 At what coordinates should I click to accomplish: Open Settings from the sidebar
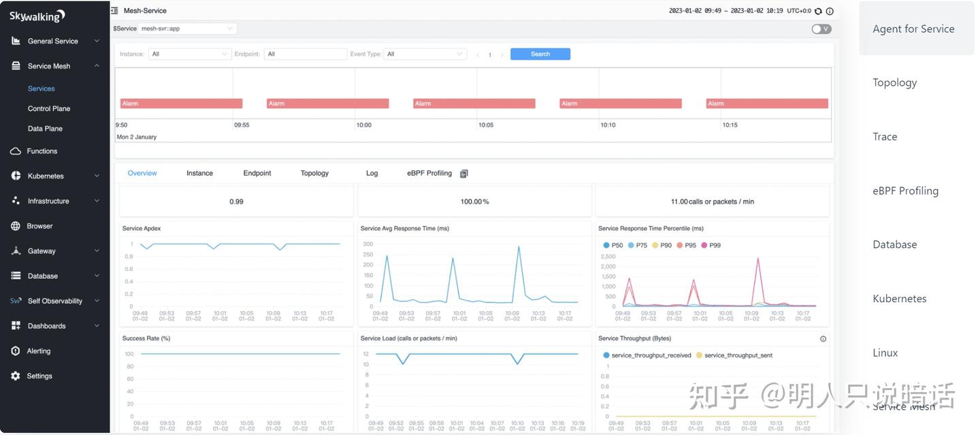pos(39,376)
